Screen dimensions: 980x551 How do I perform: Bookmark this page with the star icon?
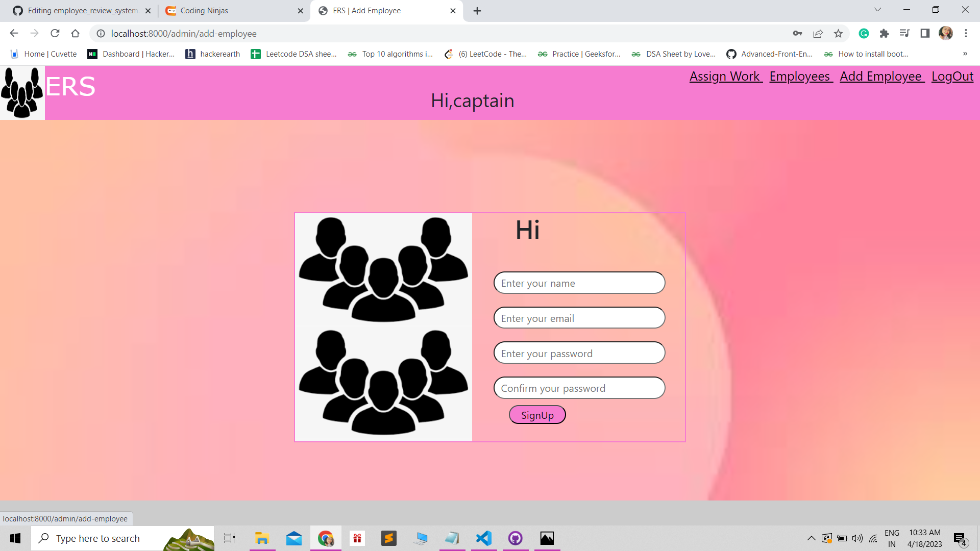838,33
